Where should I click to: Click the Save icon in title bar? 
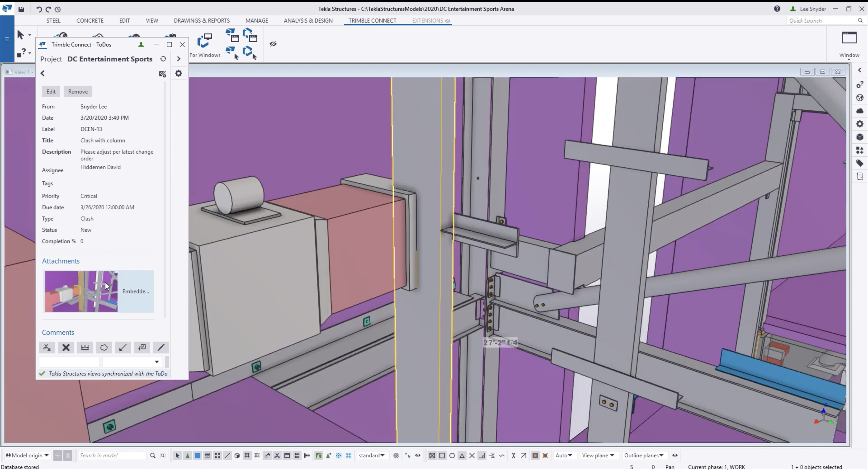[x=21, y=9]
